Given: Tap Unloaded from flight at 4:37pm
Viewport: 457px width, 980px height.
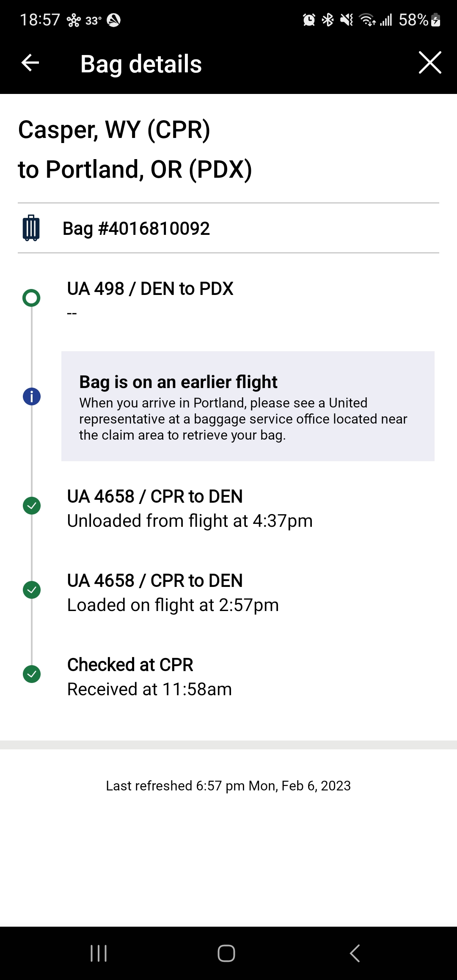Looking at the screenshot, I should click(x=190, y=521).
